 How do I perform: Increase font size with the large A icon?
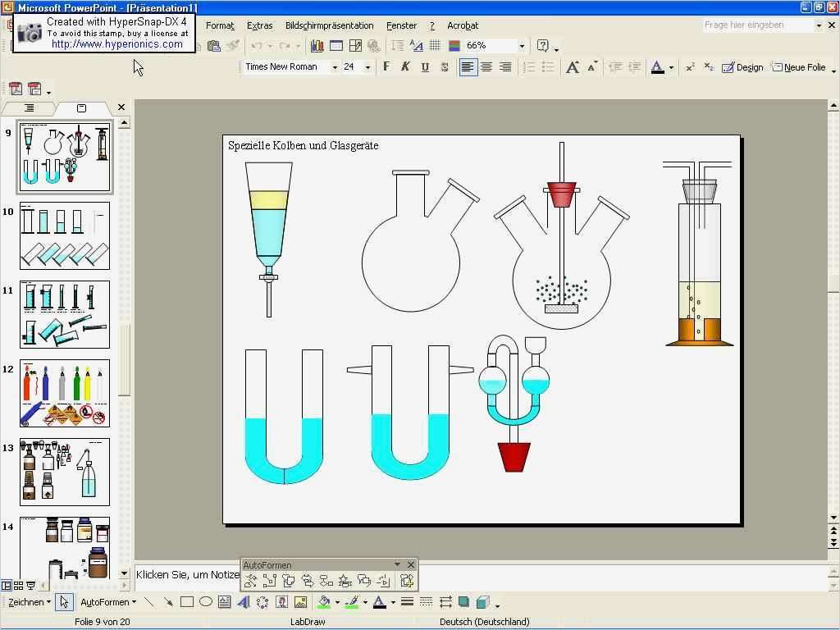pyautogui.click(x=573, y=67)
